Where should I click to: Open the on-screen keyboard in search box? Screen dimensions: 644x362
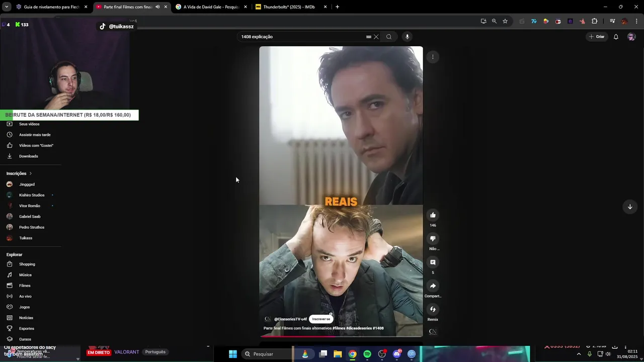point(369,37)
